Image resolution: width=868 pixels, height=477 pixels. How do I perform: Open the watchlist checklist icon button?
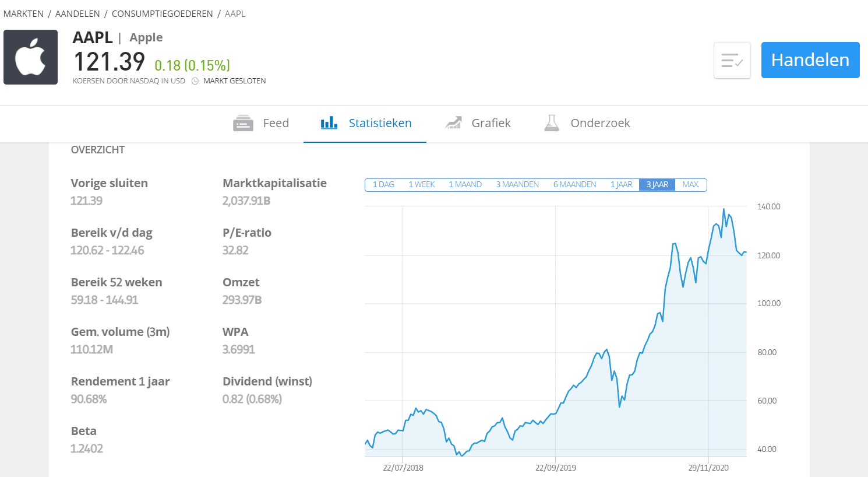click(x=732, y=60)
